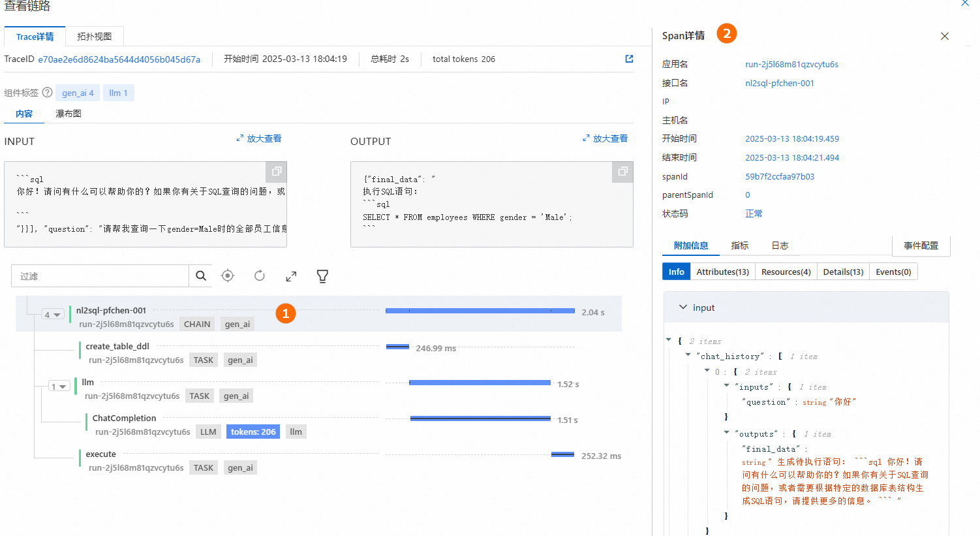Collapse the inputs JSON node
The image size is (980, 536).
coord(727,385)
